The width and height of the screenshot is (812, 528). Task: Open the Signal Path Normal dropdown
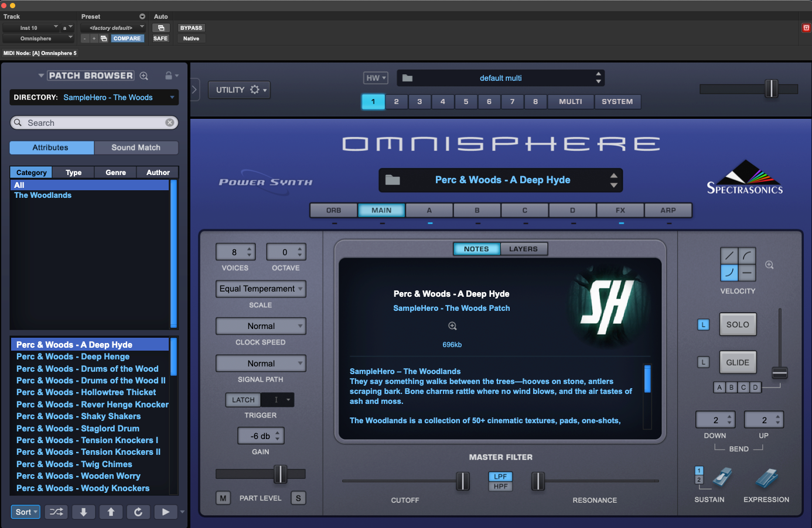pyautogui.click(x=261, y=364)
